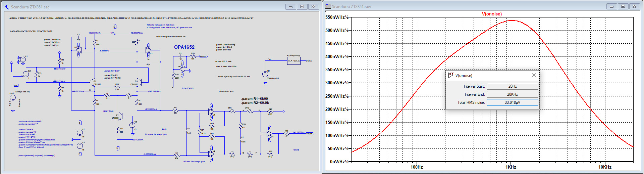Viewport: 644px width, 174px height.
Task: Close the Scandurra ZTX851.asc schematic window
Action: pos(313,7)
